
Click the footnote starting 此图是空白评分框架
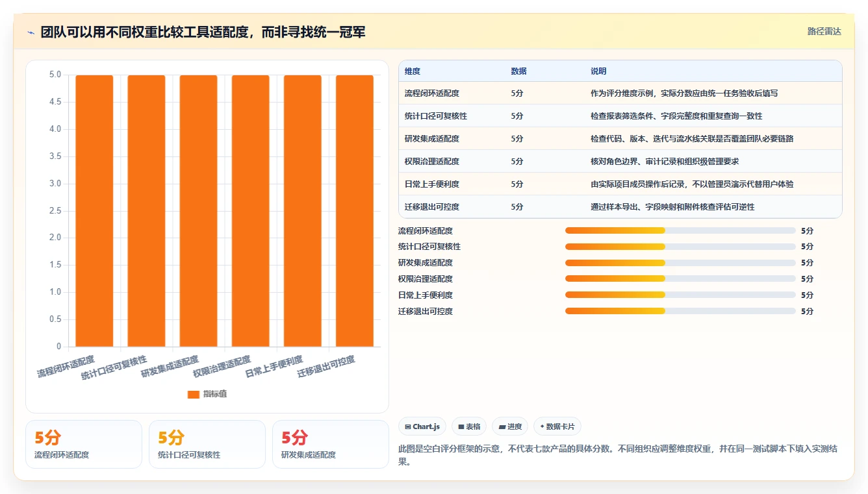[617, 456]
